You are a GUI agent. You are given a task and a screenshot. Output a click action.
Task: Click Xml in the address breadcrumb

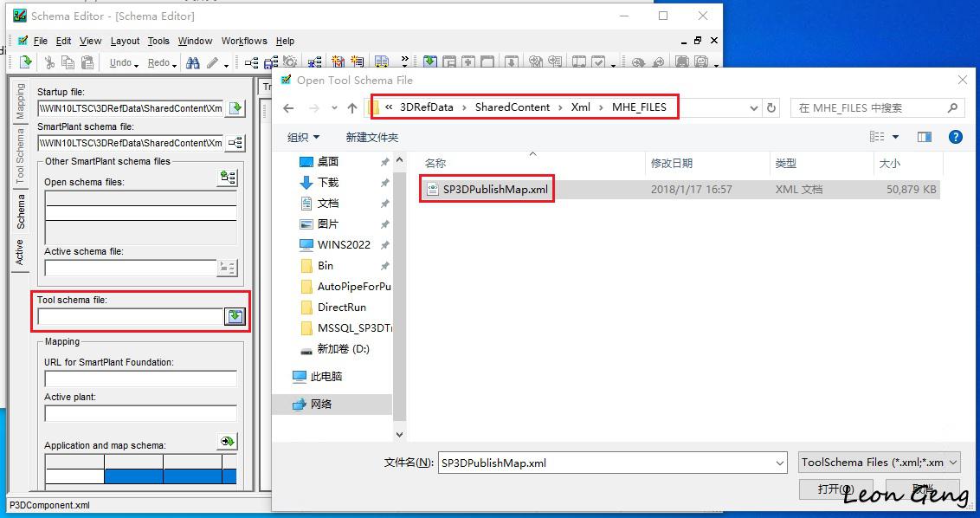[581, 107]
